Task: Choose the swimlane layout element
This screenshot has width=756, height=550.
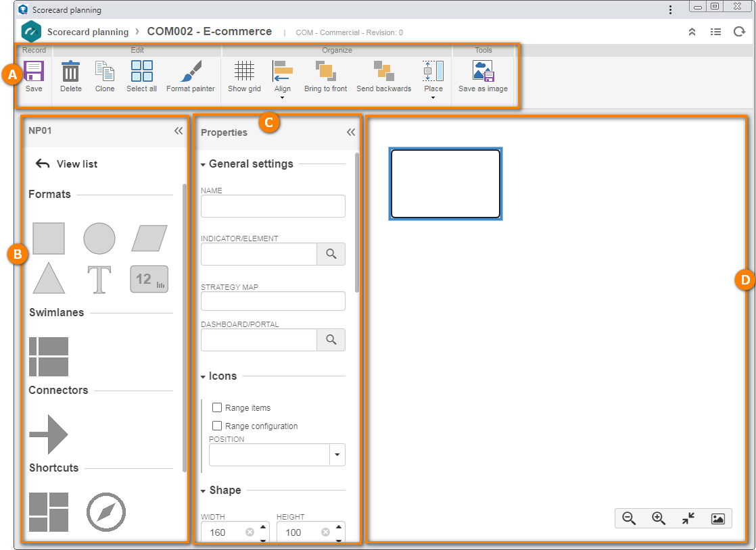Action: pos(49,357)
